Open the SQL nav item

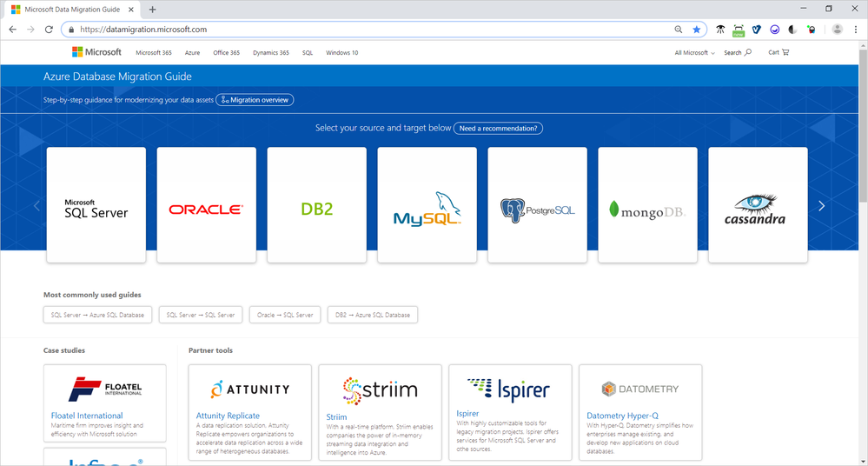click(x=308, y=53)
